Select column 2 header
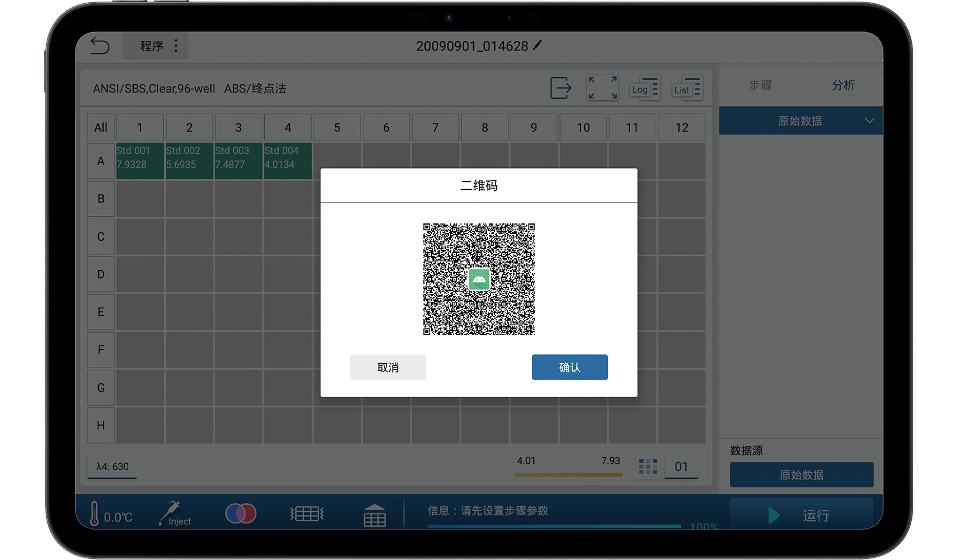Image resolution: width=957 pixels, height=560 pixels. coord(189,128)
